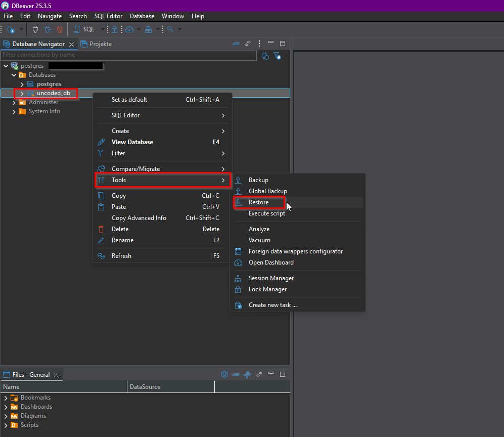Switch to the Projekte tab
This screenshot has height=437, width=504.
pos(100,44)
